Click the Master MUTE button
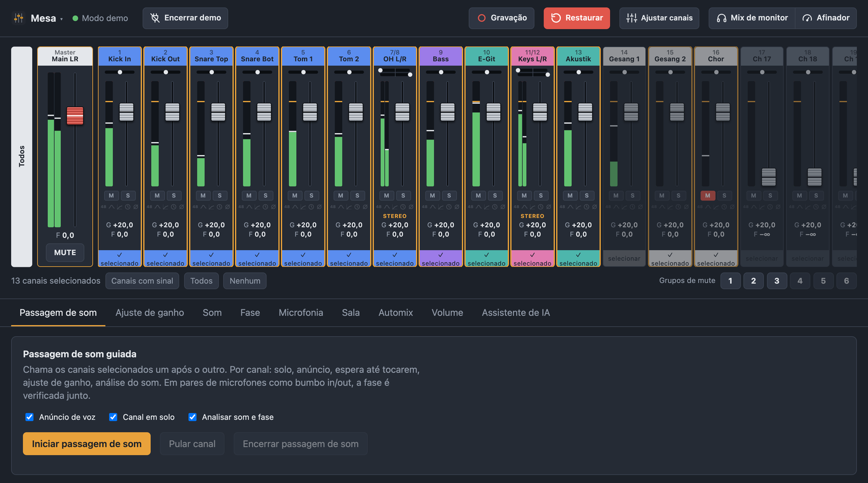Viewport: 868px width, 483px height. coord(65,253)
